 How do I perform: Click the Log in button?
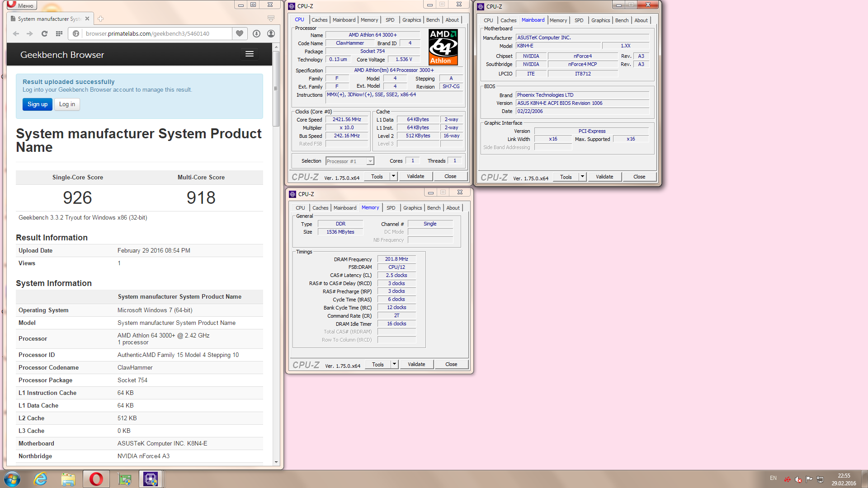pos(67,104)
